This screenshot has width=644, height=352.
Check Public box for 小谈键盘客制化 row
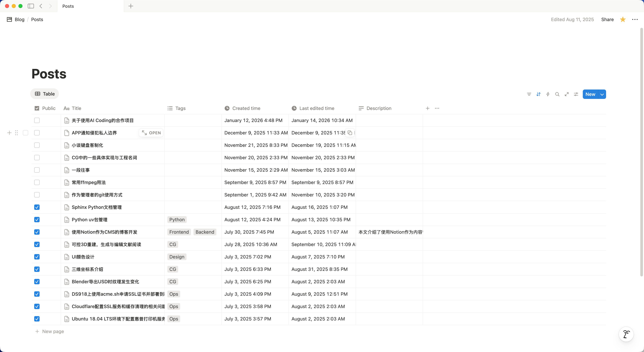click(37, 145)
